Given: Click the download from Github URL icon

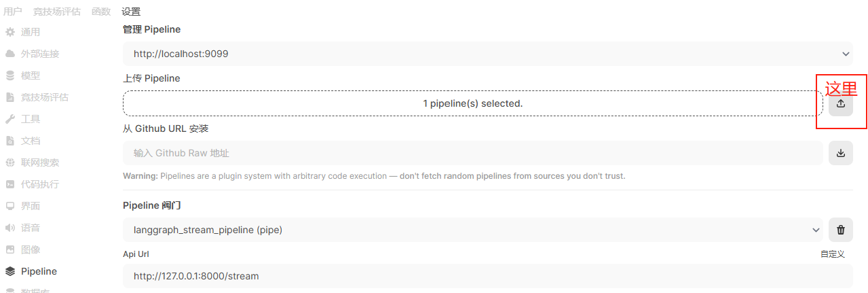Looking at the screenshot, I should (x=841, y=153).
